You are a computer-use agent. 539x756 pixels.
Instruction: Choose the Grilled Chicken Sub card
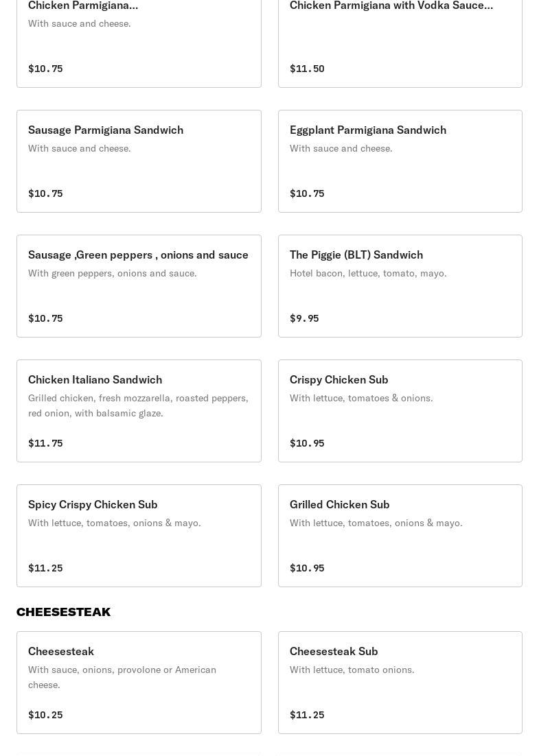point(400,536)
